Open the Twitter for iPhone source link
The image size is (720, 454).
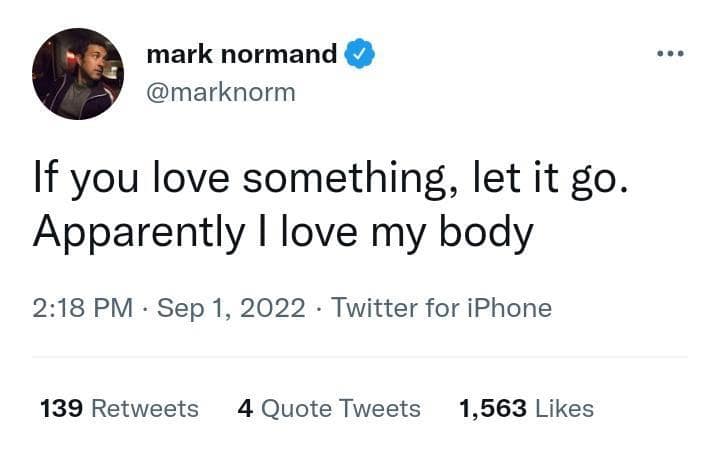441,307
